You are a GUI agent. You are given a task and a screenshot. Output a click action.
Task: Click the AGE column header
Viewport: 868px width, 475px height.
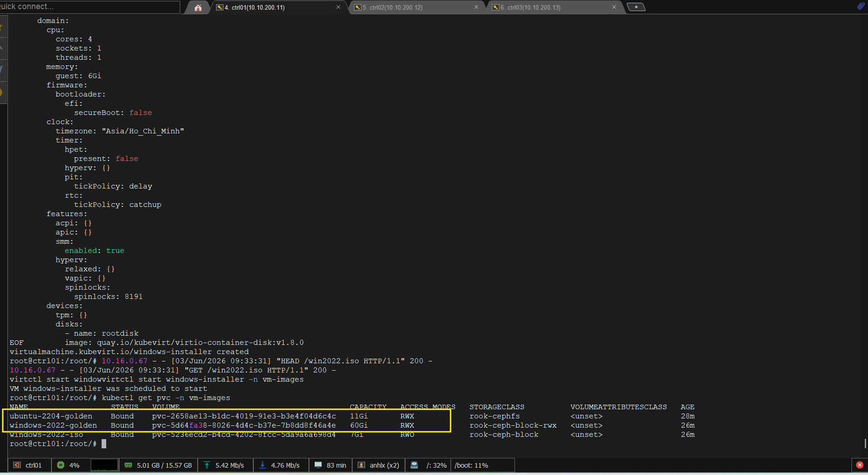click(x=688, y=407)
